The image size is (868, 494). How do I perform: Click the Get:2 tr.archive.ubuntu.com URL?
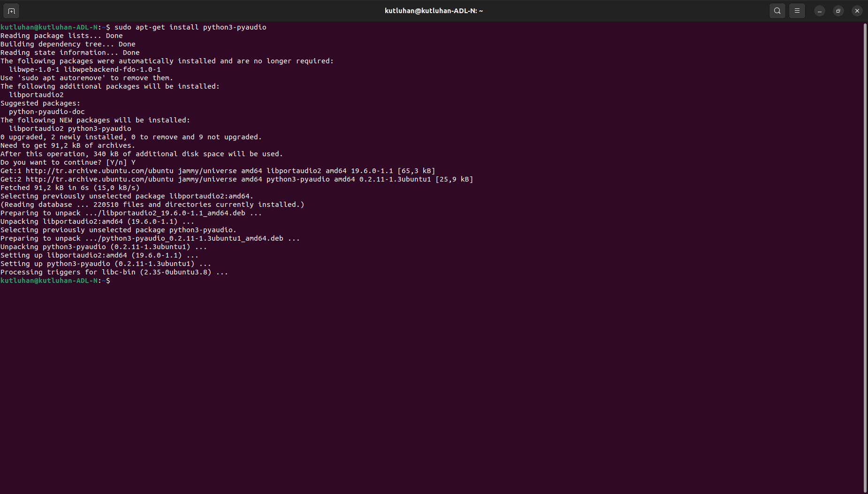pyautogui.click(x=99, y=179)
